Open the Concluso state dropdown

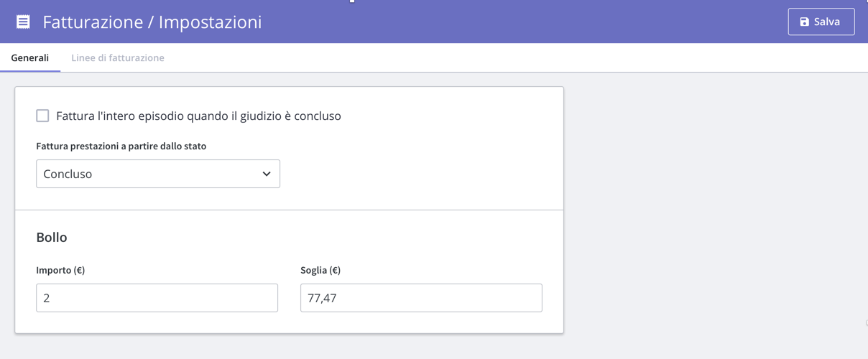coord(158,174)
